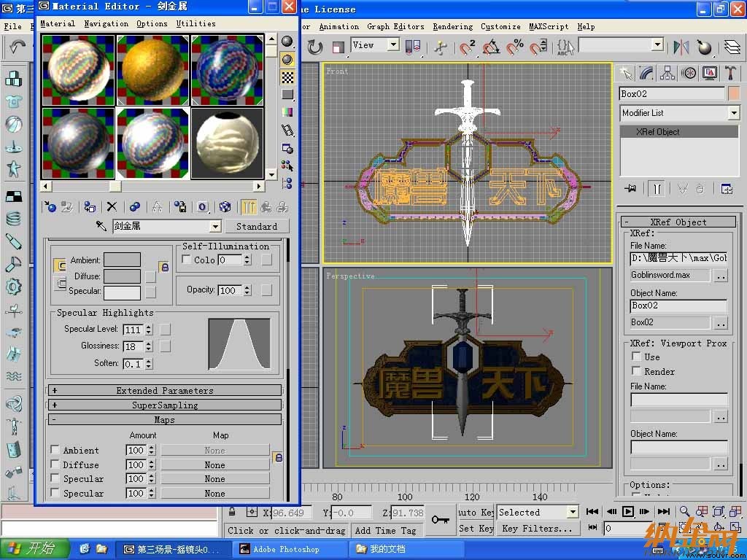Toggle Backlight icon in Material Editor
This screenshot has width=747, height=560.
[287, 59]
